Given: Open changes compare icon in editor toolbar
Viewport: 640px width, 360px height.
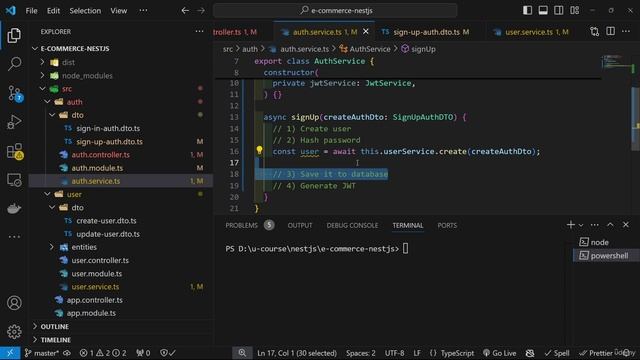Looking at the screenshot, I should [594, 31].
